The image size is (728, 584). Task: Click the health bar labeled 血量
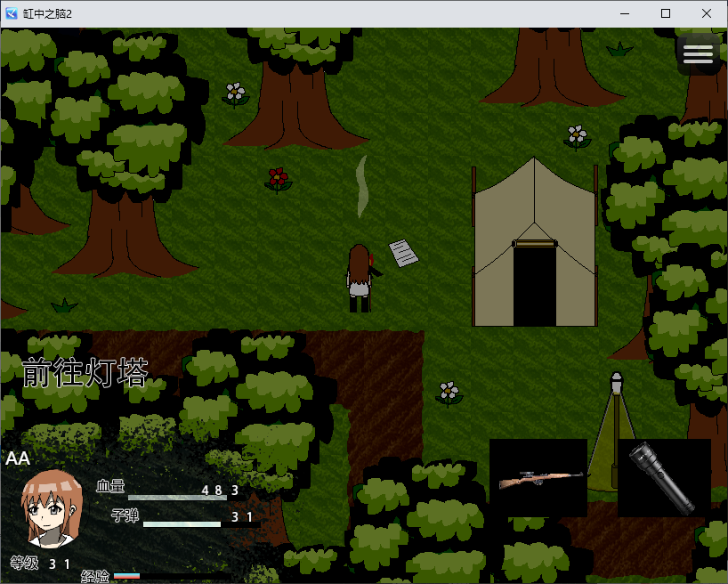point(177,498)
